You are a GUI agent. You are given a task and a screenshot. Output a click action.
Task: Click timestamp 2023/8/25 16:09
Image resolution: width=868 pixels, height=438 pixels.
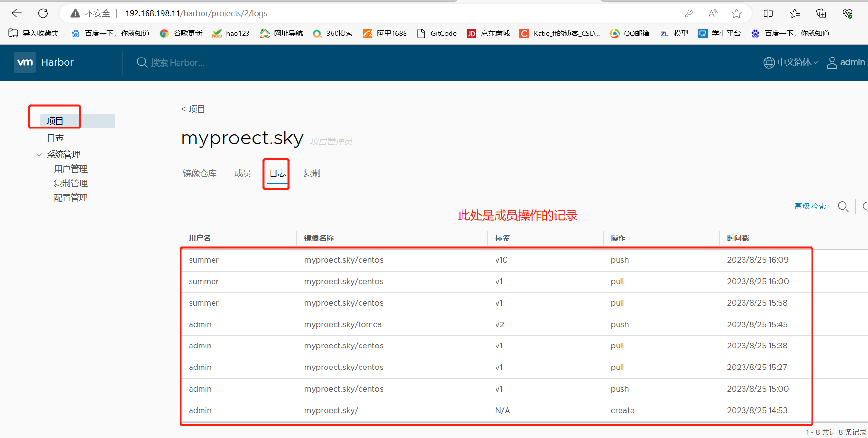[757, 260]
